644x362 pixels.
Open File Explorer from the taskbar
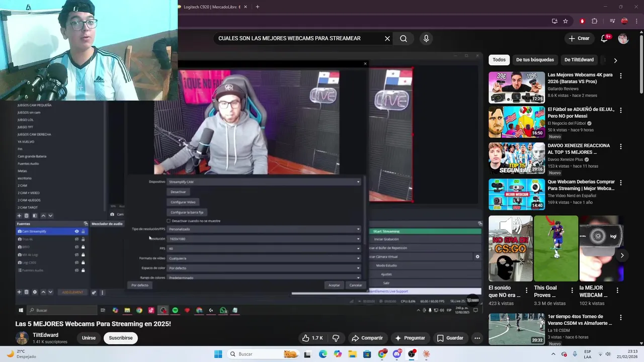[x=353, y=354]
